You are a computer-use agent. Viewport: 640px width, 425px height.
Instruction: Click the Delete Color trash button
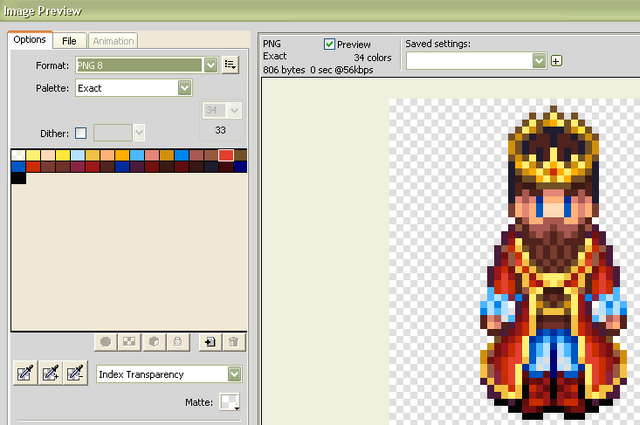233,342
